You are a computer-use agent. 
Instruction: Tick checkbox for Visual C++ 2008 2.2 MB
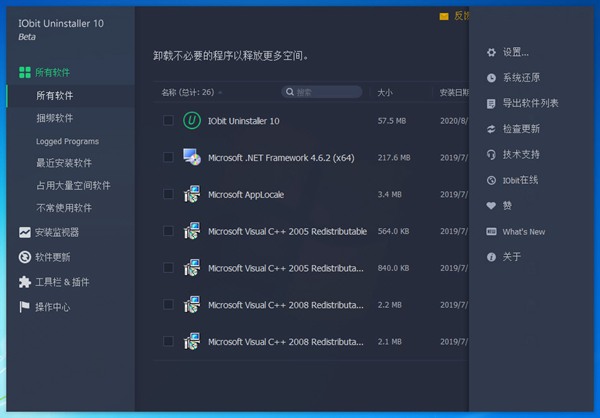coord(168,304)
